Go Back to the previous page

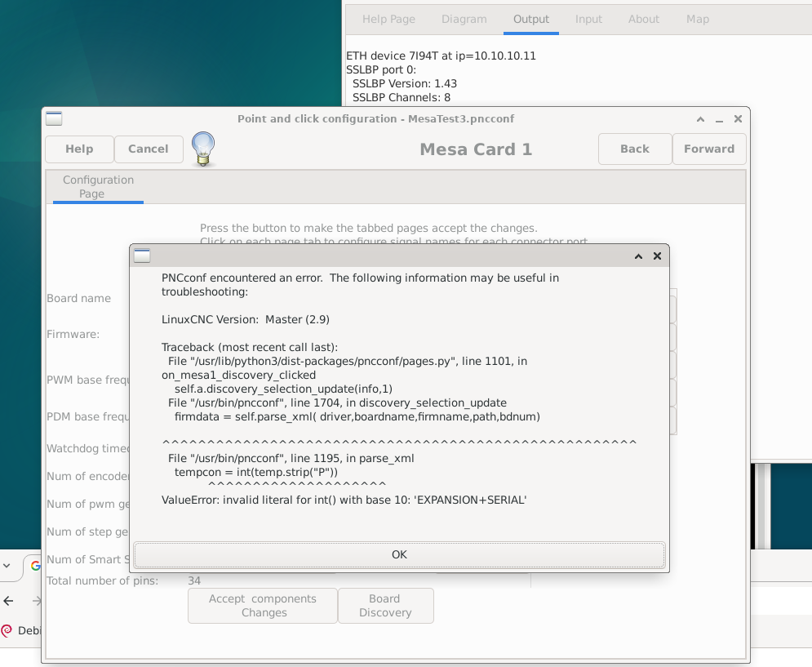[635, 149]
